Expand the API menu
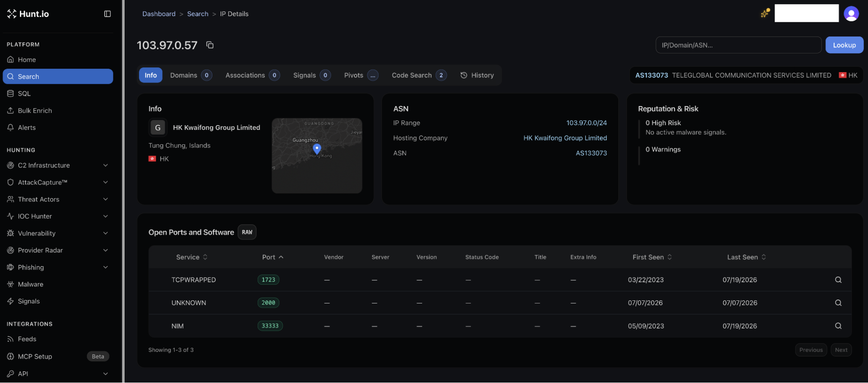The image size is (868, 383). [x=58, y=374]
